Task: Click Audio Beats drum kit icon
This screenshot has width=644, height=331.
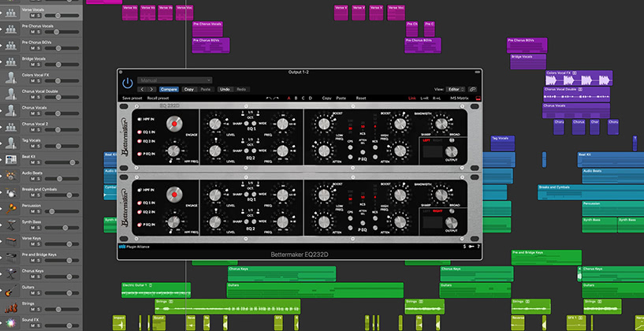Action: [11, 176]
